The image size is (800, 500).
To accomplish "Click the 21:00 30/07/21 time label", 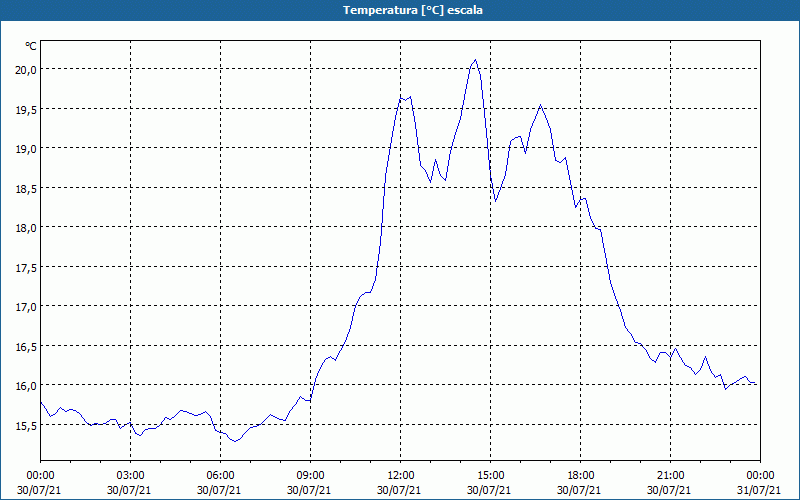I will [x=670, y=483].
